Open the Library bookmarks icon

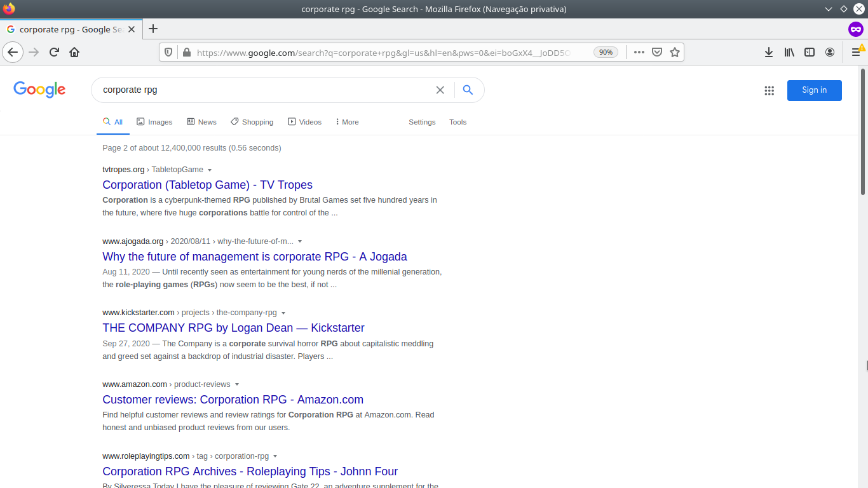pyautogui.click(x=789, y=52)
